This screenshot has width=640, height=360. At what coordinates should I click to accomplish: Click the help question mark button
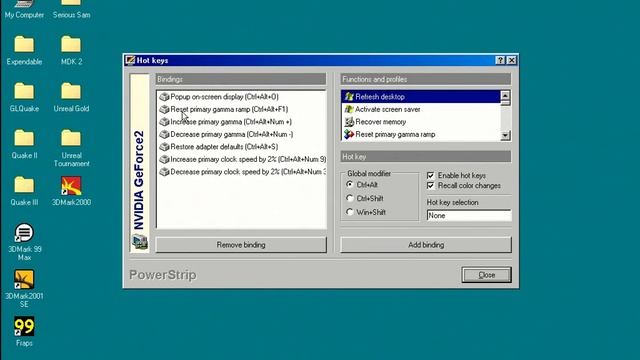[500, 60]
